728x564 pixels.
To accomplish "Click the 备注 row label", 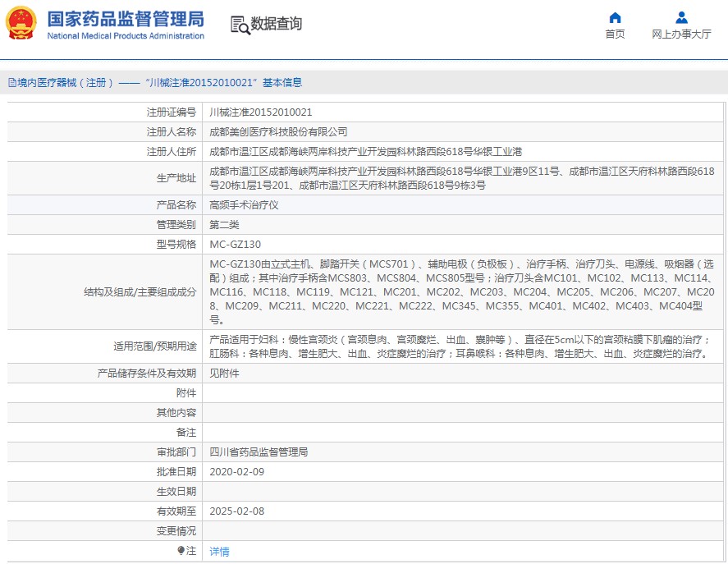I will click(186, 433).
